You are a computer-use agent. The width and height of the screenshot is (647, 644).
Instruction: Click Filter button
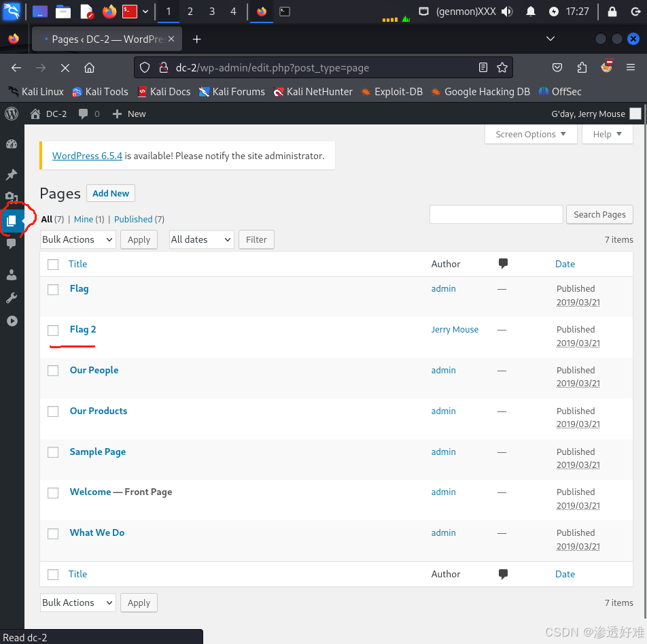[x=256, y=240]
